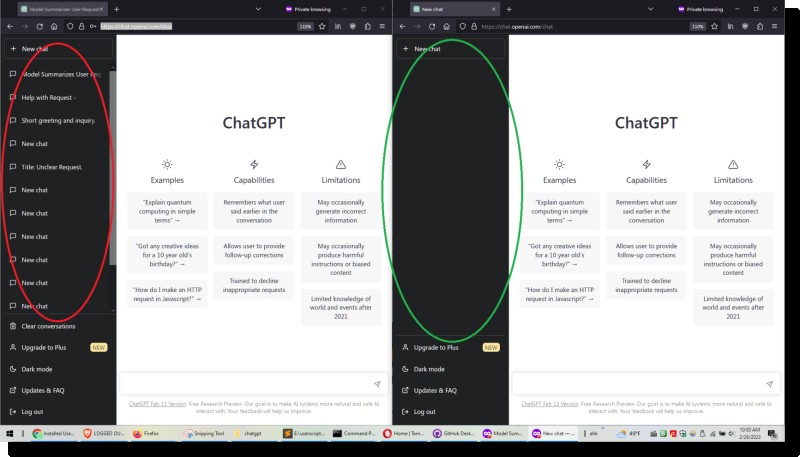This screenshot has width=800, height=457.
Task: Go back in the right Firefox window
Action: point(403,27)
